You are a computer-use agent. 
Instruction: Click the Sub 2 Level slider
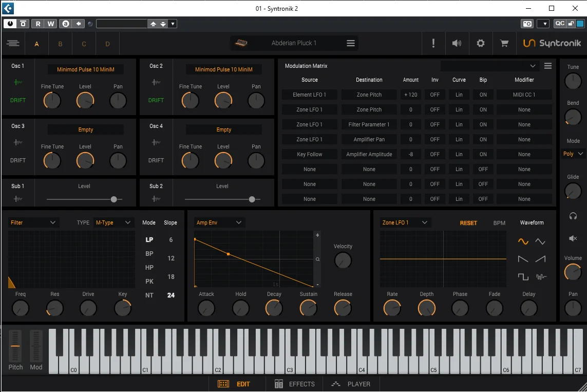[222, 199]
